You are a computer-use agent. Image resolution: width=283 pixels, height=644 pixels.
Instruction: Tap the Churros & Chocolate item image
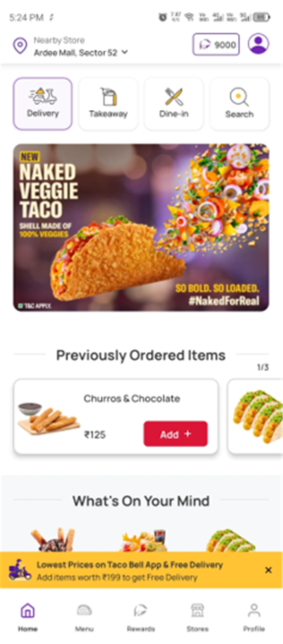[48, 418]
